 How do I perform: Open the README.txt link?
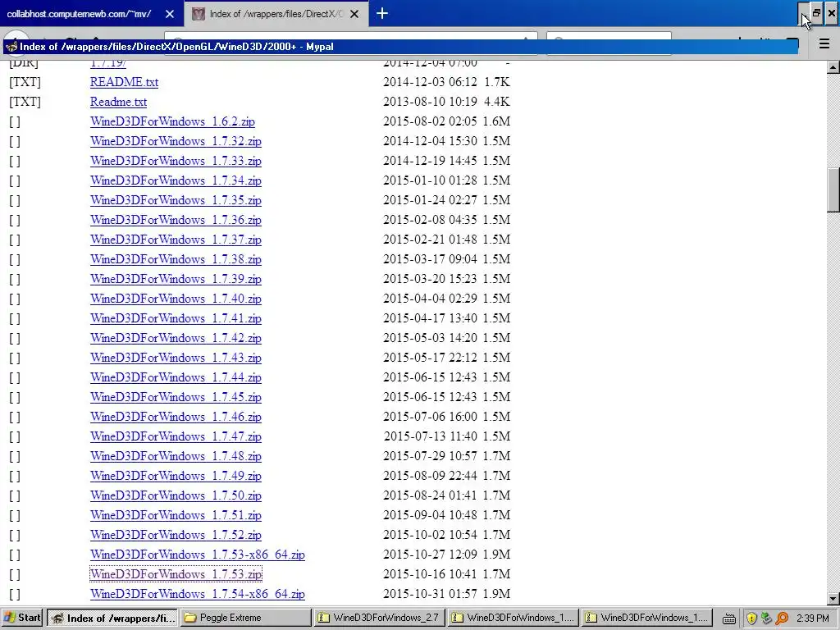coord(125,82)
